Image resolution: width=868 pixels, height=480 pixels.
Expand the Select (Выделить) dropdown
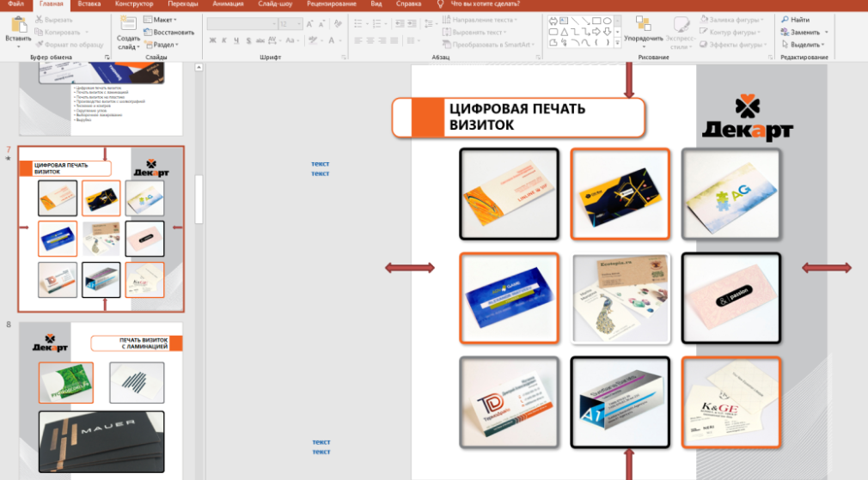[x=804, y=45]
